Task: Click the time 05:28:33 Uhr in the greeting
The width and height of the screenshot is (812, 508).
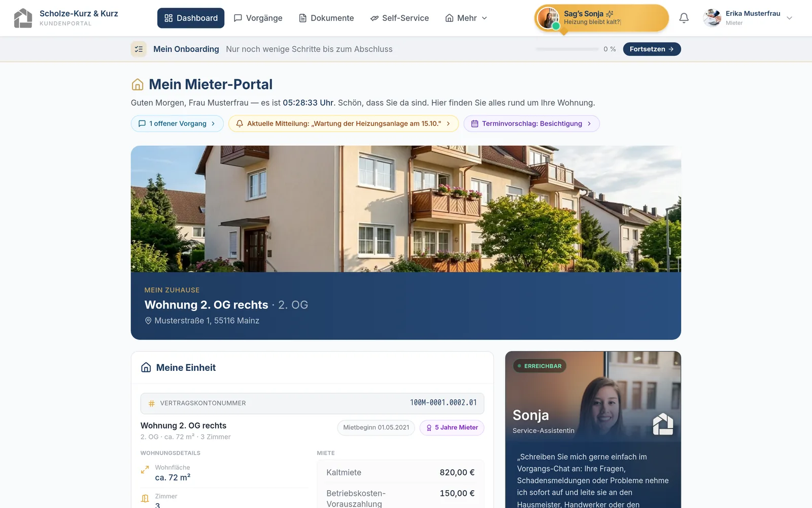Action: click(308, 103)
